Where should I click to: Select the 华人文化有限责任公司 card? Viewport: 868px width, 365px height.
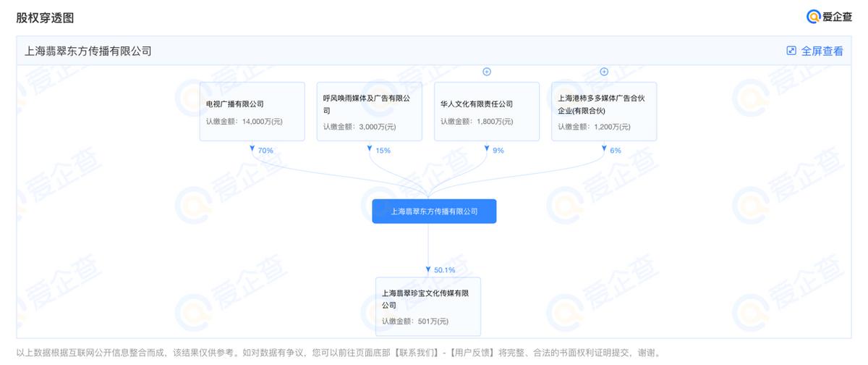tap(487, 112)
